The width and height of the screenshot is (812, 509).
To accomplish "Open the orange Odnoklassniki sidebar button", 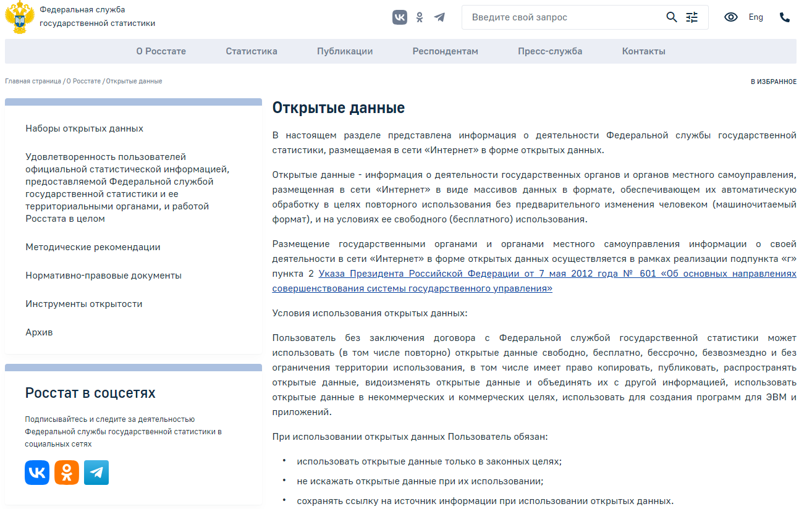I will [x=67, y=473].
